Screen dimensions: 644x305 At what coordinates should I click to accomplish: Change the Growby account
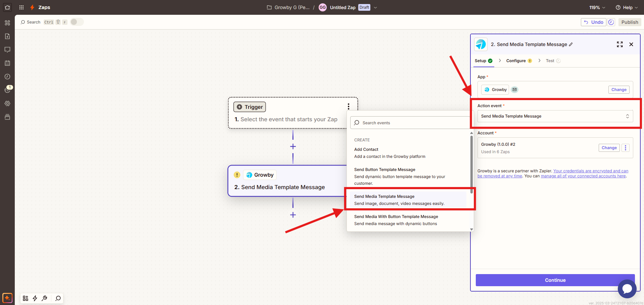609,148
